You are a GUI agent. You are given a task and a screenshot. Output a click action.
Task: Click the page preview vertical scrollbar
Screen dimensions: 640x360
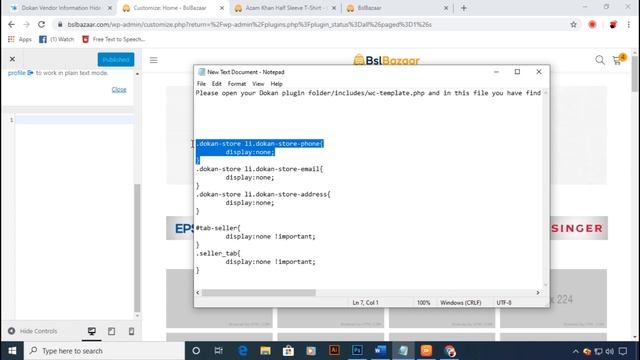(635, 73)
